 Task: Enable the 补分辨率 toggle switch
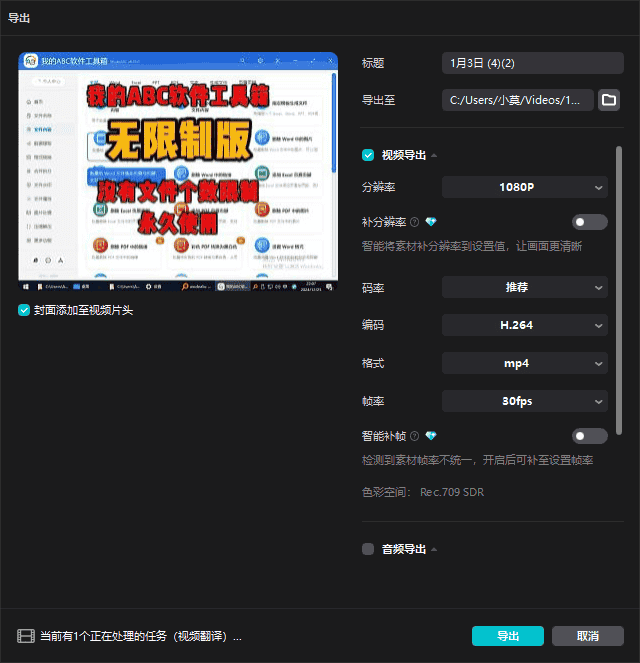[x=589, y=222]
